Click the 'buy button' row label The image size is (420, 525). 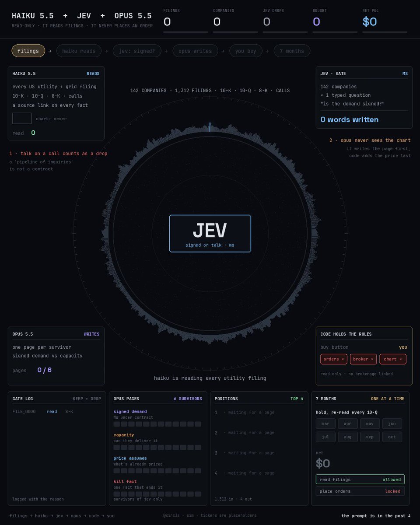point(335,347)
